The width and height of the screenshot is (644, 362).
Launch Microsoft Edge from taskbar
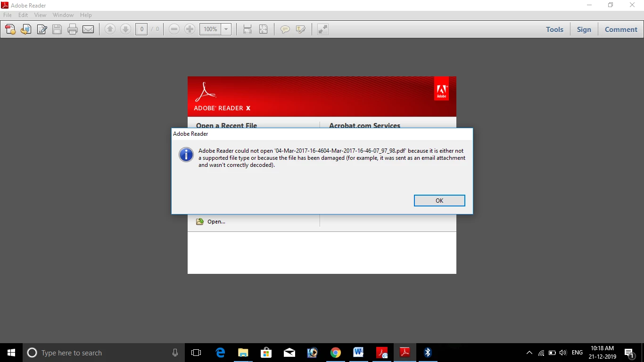(220, 353)
